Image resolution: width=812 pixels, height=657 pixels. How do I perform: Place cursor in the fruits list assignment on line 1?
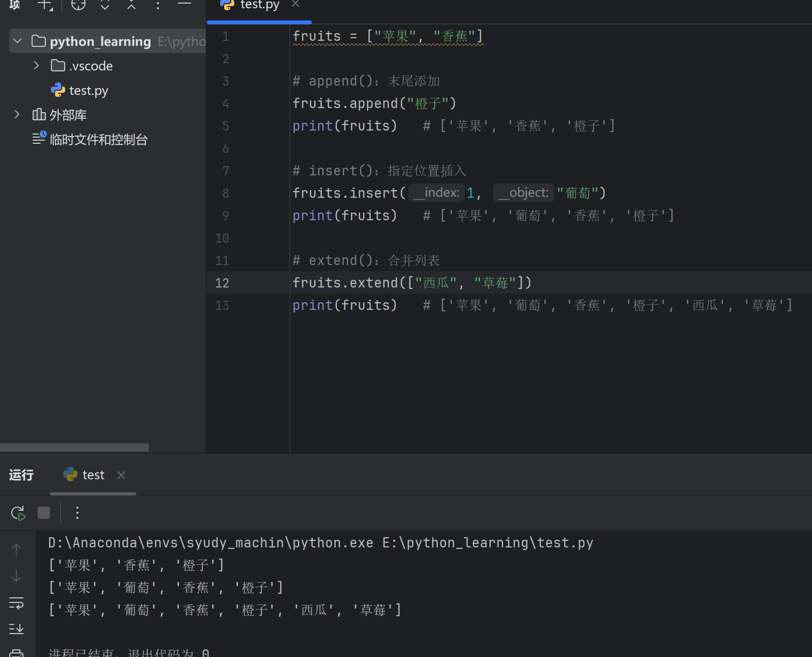tap(388, 36)
